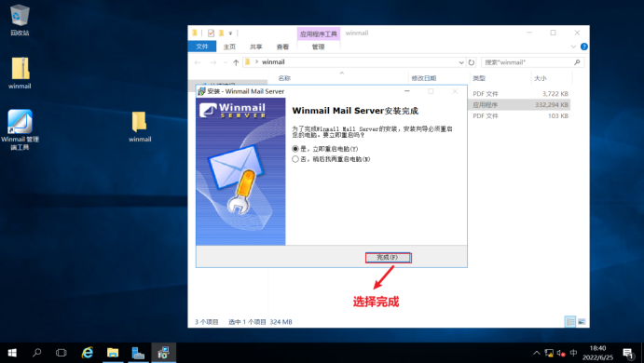Refresh the winmail folder view

pyautogui.click(x=472, y=62)
